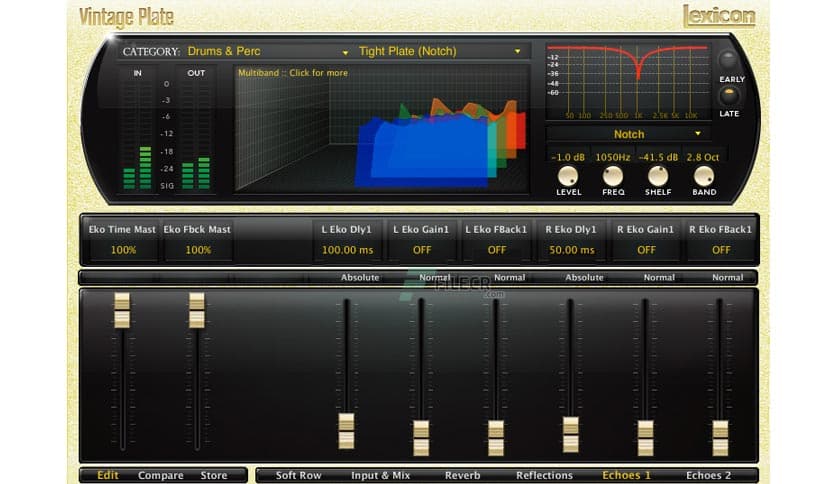Adjust the FREQ knob
This screenshot has width=836, height=484.
(x=613, y=176)
